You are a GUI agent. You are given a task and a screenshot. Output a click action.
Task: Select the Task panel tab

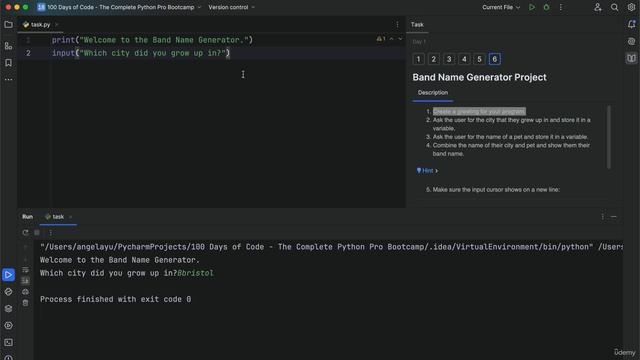[417, 24]
